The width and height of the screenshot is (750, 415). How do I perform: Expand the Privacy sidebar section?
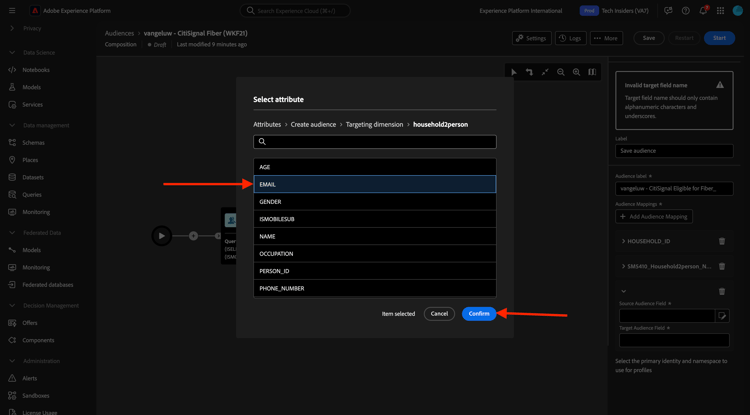pos(12,29)
